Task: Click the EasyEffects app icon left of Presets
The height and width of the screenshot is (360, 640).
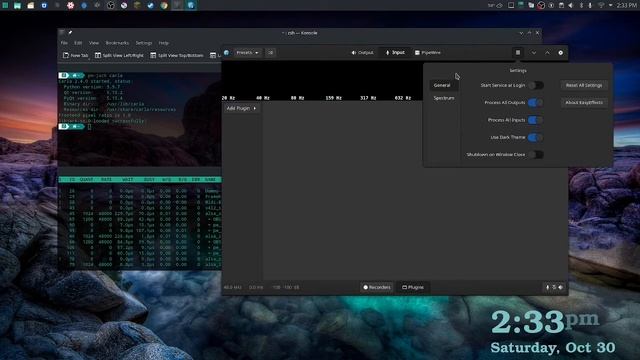Action: point(227,53)
